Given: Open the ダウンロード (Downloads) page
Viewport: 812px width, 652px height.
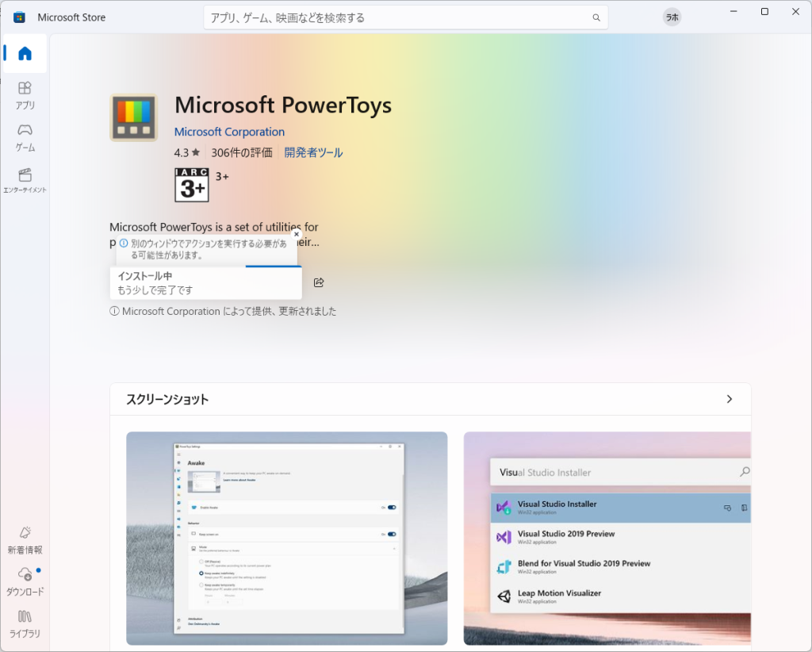Looking at the screenshot, I should [25, 581].
